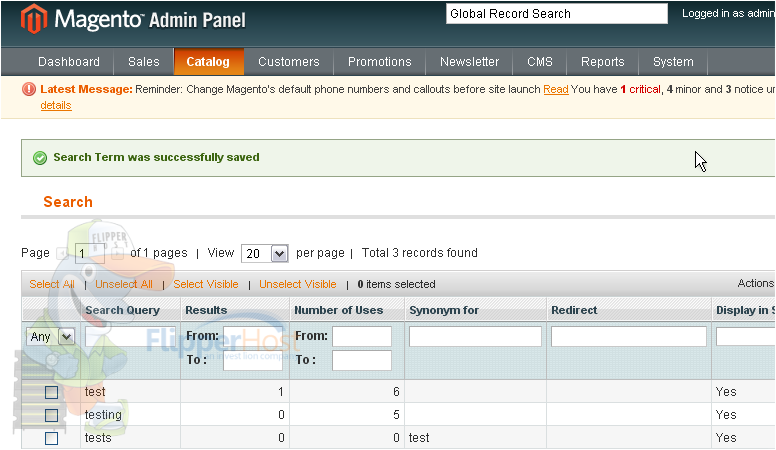
Task: Click Yes value in the test row
Action: point(726,392)
